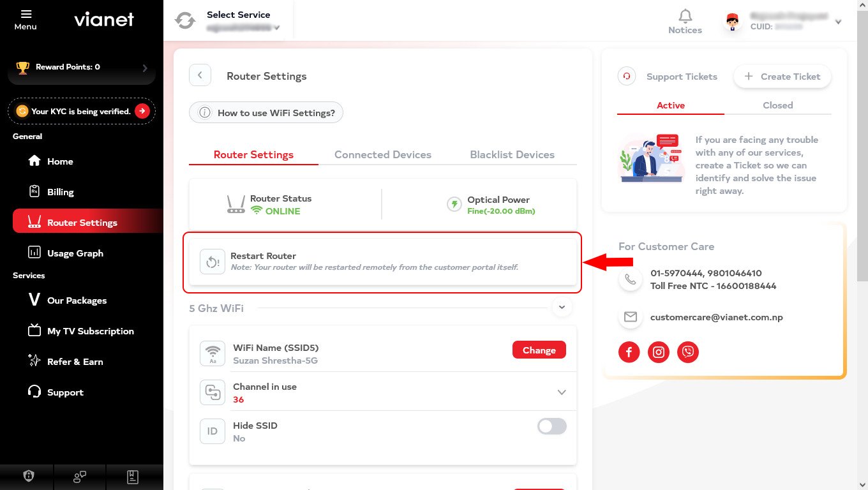Click the red arrow beside KYC verification
The height and width of the screenshot is (490, 868).
(142, 111)
